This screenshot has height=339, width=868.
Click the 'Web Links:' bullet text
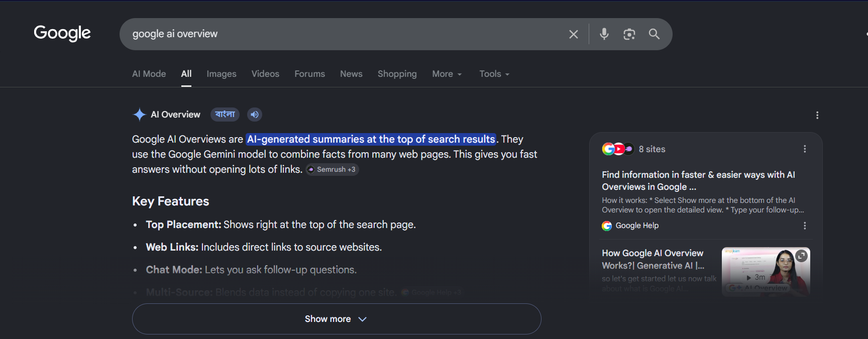pos(172,247)
